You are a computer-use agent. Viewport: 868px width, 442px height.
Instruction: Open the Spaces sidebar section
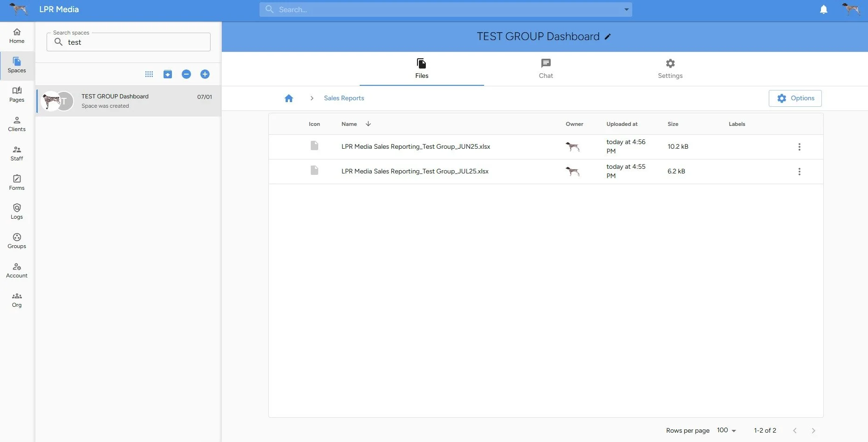[x=17, y=65]
